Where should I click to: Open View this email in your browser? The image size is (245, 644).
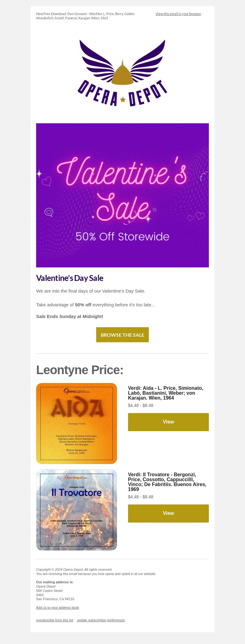(x=178, y=14)
